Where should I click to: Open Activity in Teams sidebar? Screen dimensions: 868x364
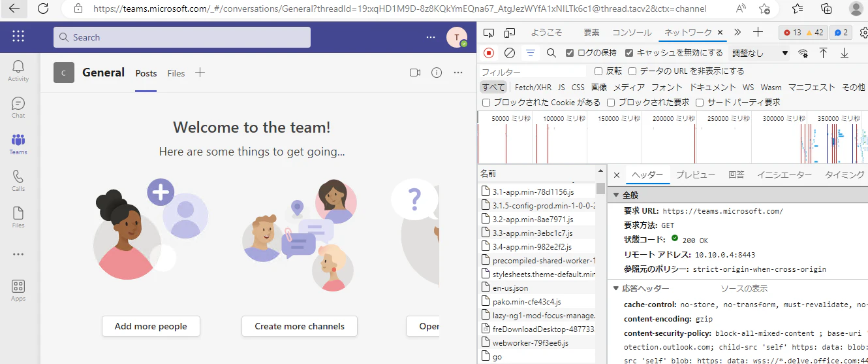[18, 71]
